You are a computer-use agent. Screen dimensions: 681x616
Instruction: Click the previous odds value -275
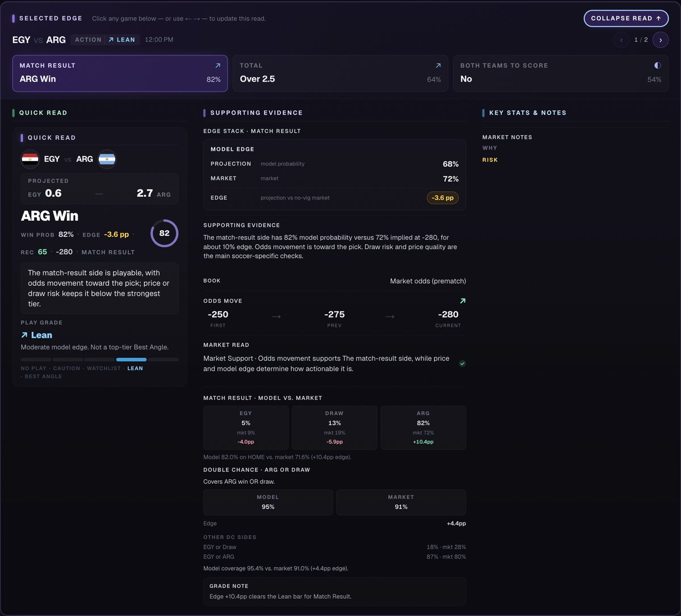coord(335,315)
